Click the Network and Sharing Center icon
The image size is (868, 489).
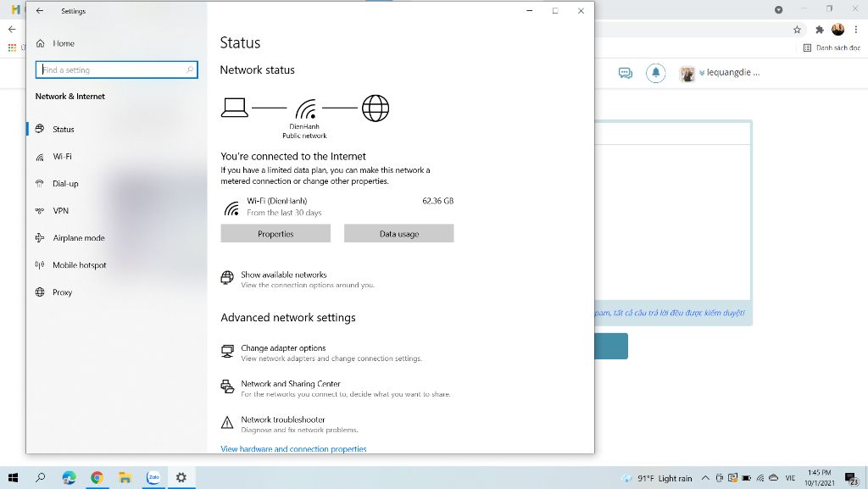[227, 386]
